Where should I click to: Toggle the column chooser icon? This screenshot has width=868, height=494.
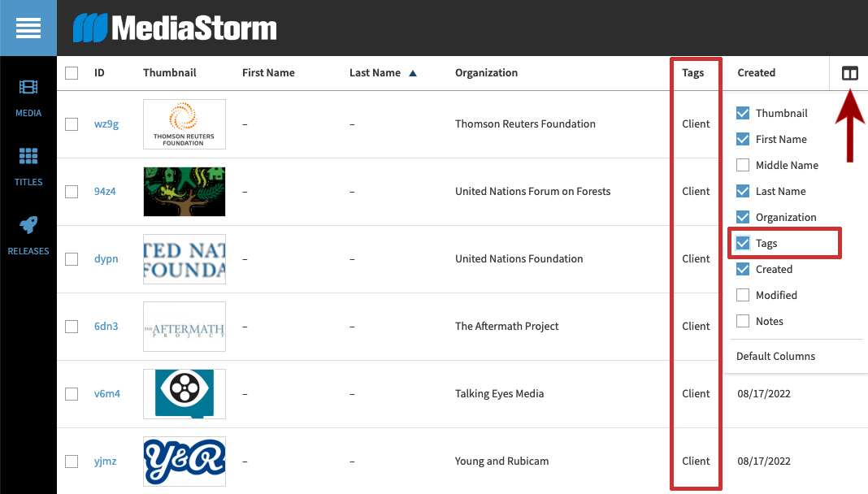click(x=849, y=73)
